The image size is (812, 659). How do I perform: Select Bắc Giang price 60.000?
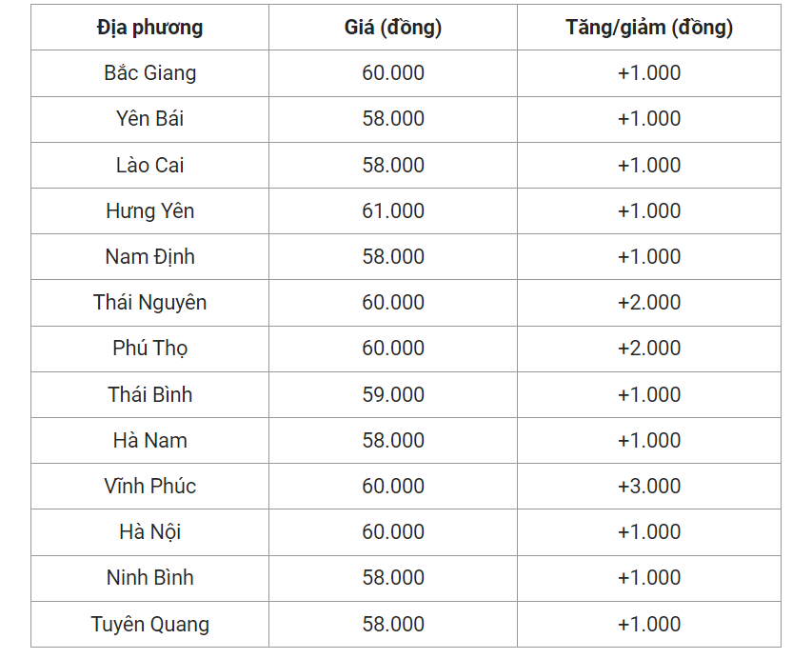pos(393,73)
